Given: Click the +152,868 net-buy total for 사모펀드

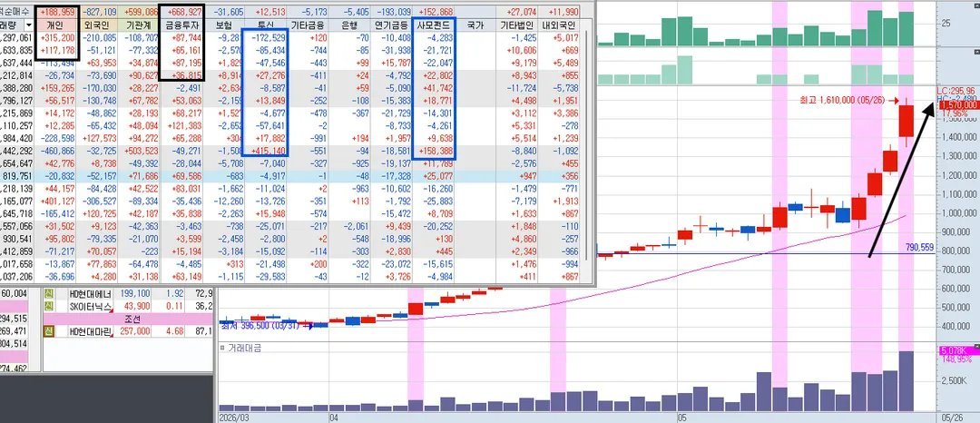Looking at the screenshot, I should tap(436, 11).
